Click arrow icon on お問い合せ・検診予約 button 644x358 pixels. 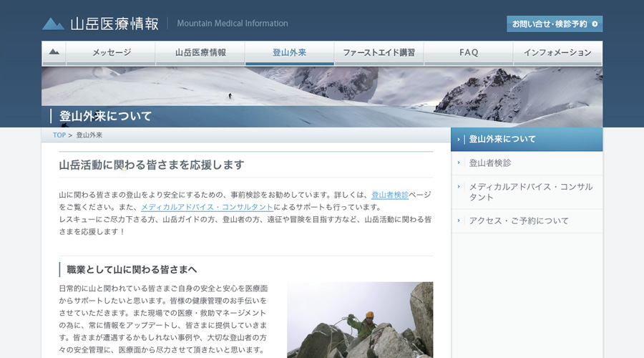(x=595, y=24)
